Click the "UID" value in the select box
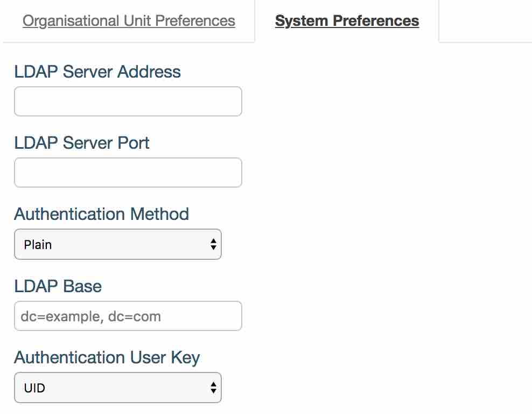532x414 pixels. 34,388
